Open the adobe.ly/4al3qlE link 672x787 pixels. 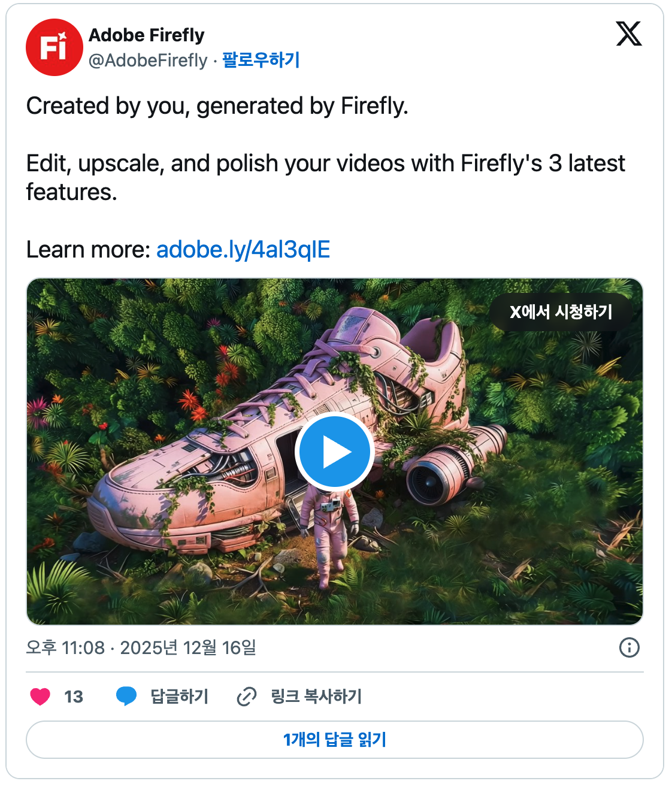[x=243, y=250]
